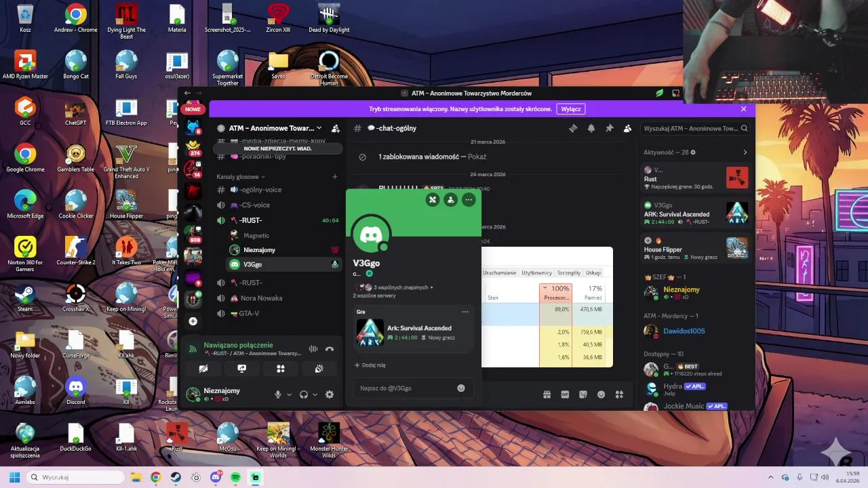868x488 pixels.
Task: Open user settings gear icon
Action: tap(330, 394)
